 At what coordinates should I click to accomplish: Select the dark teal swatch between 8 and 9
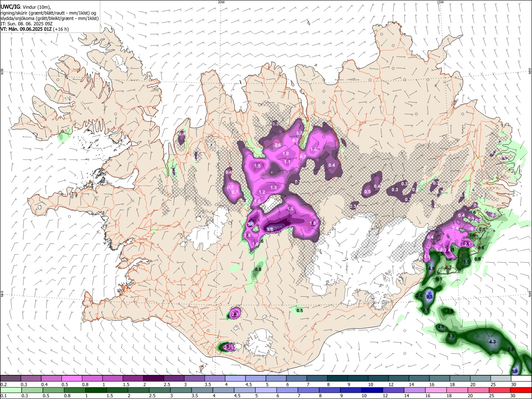click(337, 378)
